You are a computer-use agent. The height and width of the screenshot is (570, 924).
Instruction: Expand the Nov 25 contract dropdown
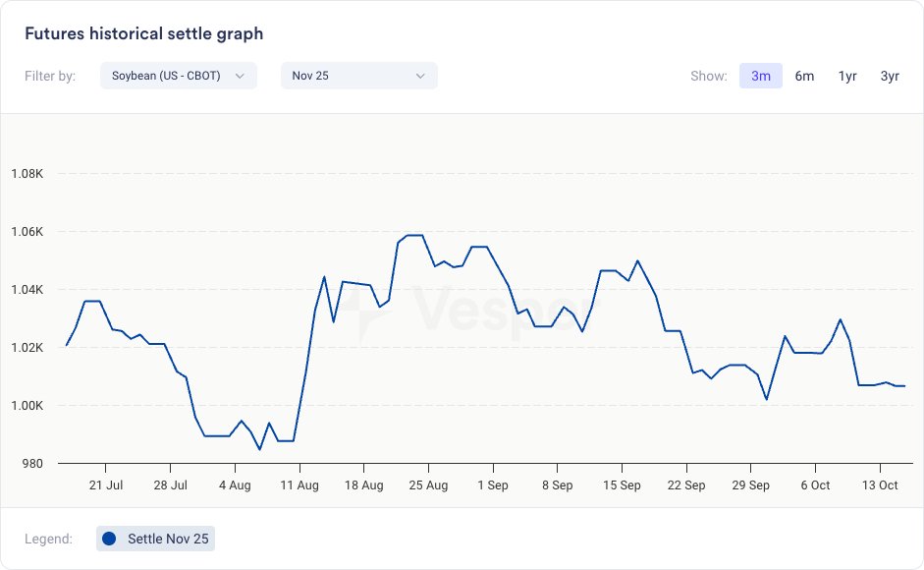coord(358,76)
